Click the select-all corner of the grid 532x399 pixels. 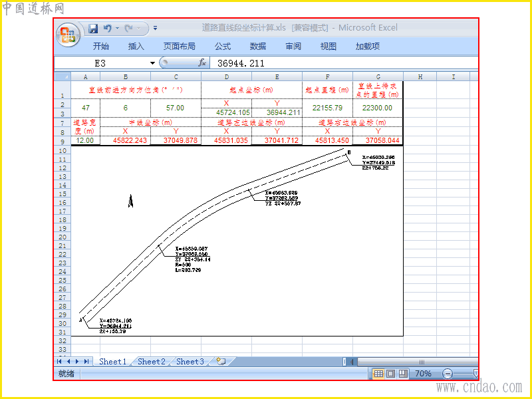[x=63, y=76]
